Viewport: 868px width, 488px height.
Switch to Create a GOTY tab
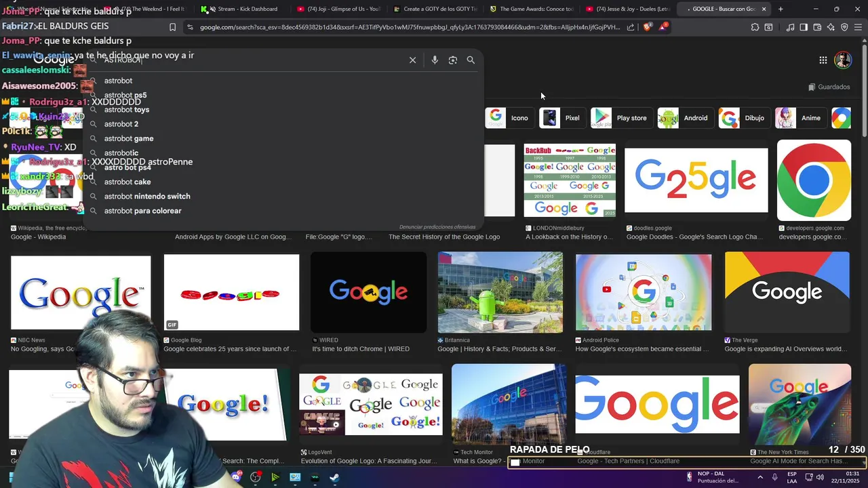(x=437, y=9)
